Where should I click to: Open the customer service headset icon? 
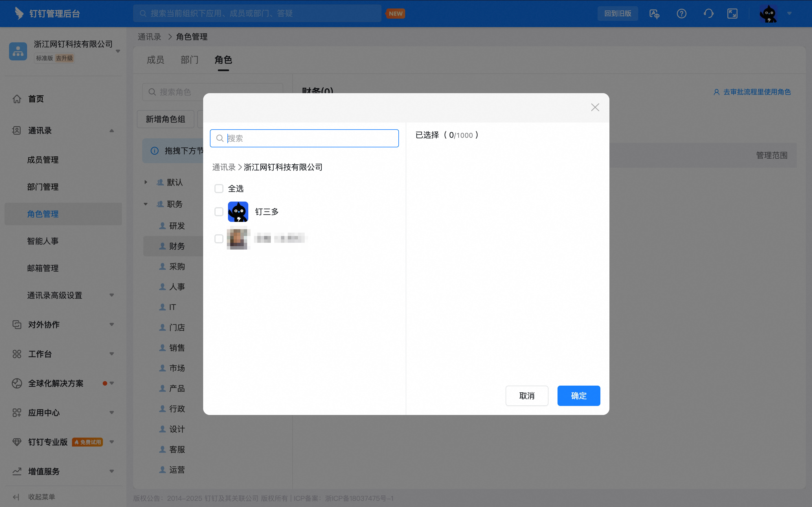tap(708, 14)
